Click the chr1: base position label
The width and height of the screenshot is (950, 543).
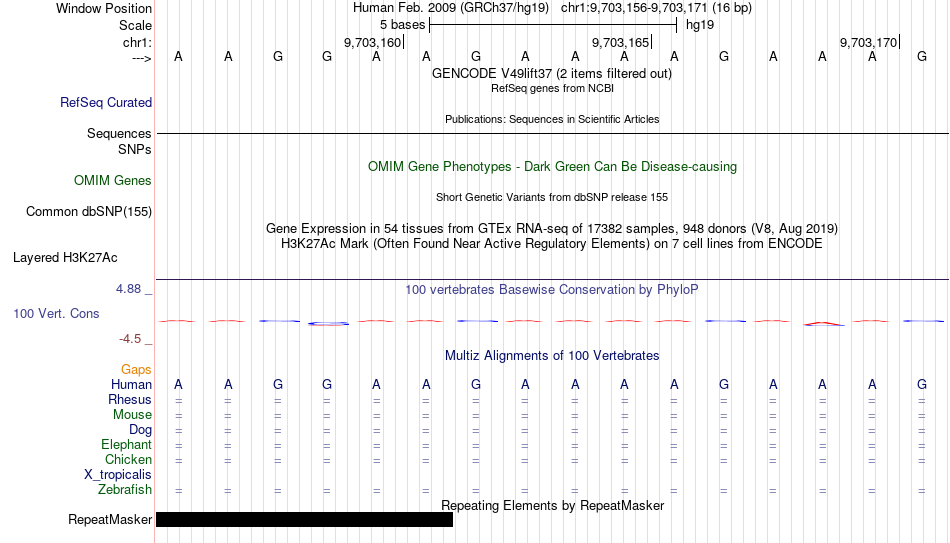click(137, 42)
